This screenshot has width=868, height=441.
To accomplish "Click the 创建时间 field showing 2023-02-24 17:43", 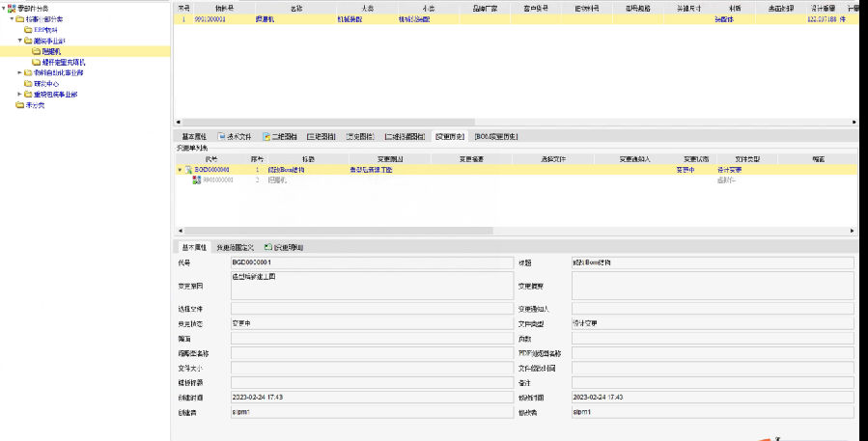I will [372, 398].
